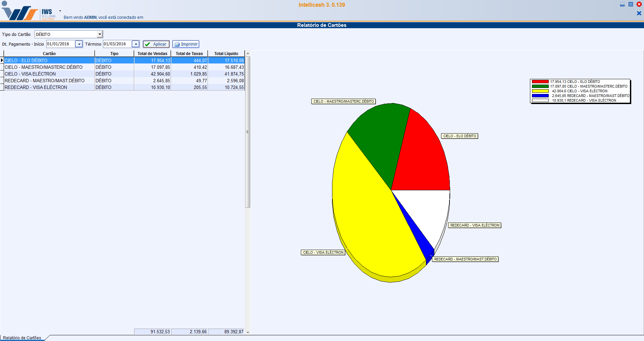The image size is (644, 341).
Task: Maximize the Intellicash window
Action: 631,4
